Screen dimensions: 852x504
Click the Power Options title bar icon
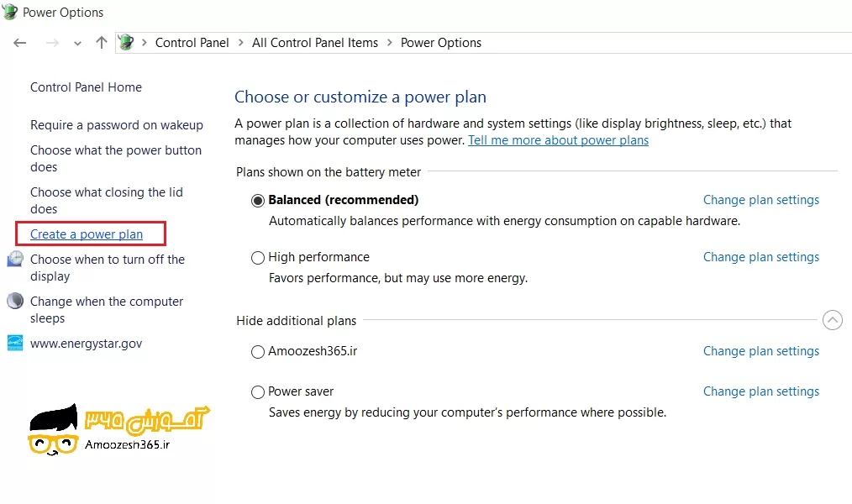(x=9, y=12)
